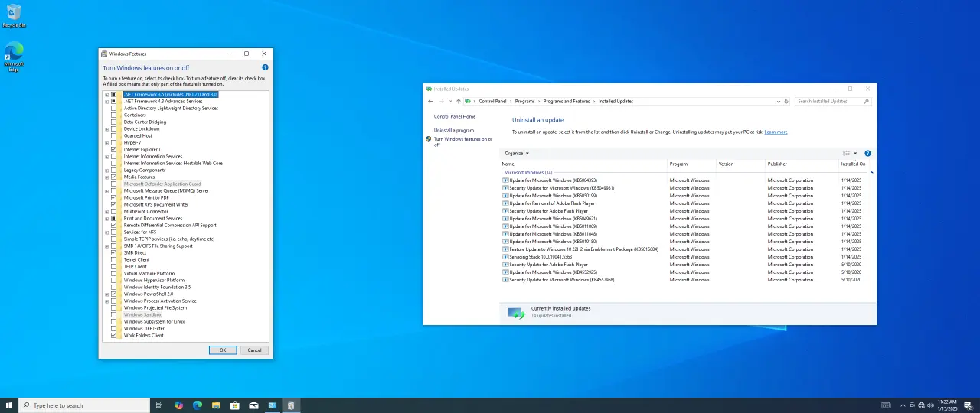Expand .NET Framework 4.8 Advanced Services node
This screenshot has height=413, width=980.
(106, 101)
